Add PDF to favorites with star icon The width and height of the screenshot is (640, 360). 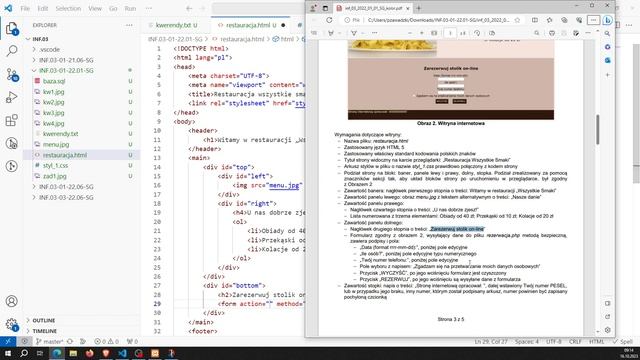[517, 20]
